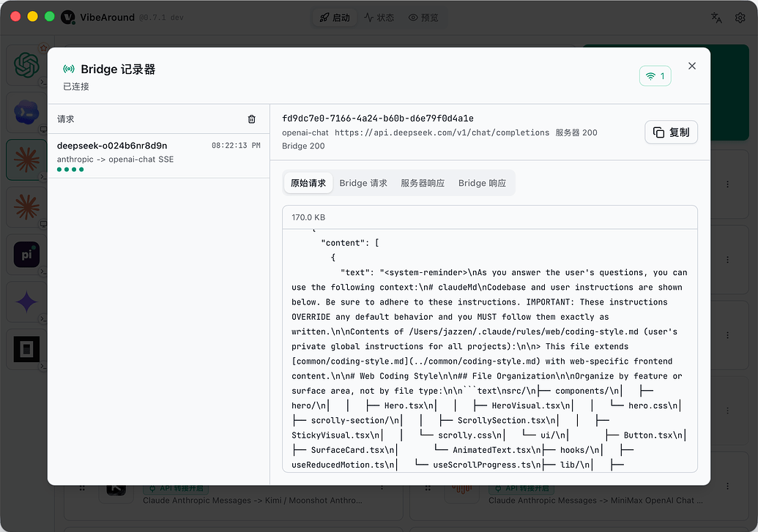The image size is (758, 532).
Task: Click the Bridge 200 status text
Action: tap(303, 146)
